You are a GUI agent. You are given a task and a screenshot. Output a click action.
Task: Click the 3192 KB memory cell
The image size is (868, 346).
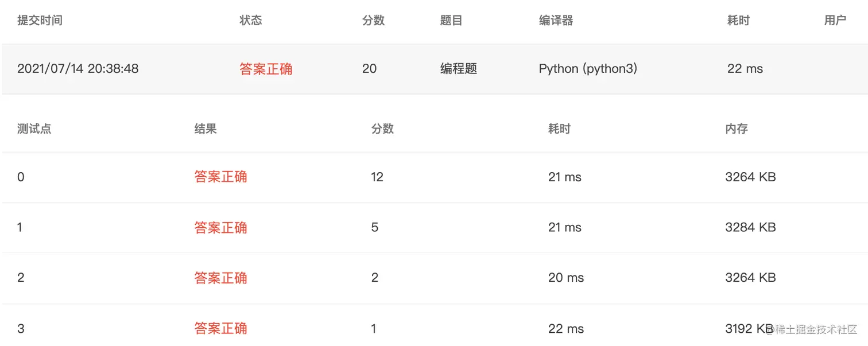[x=749, y=329]
